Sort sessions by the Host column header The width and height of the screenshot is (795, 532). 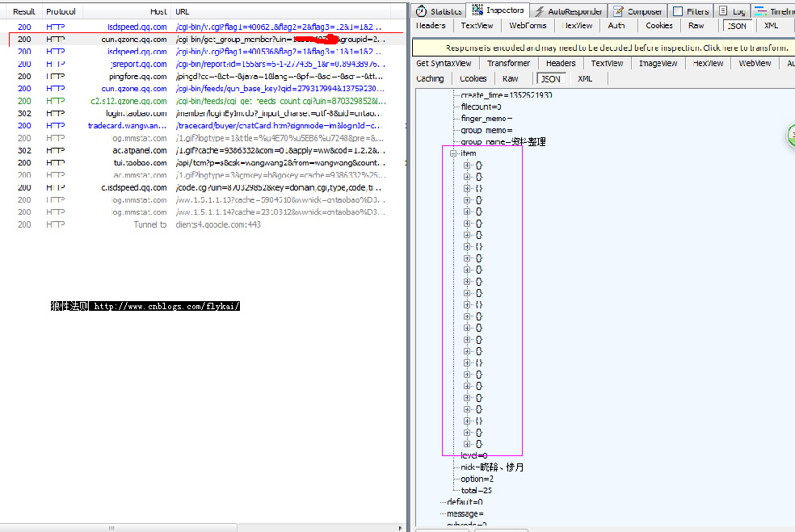click(127, 11)
